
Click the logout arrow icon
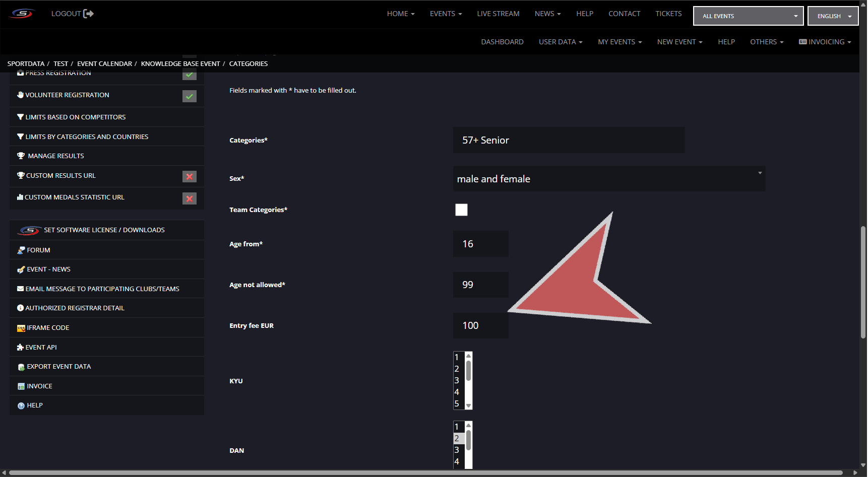coord(88,14)
